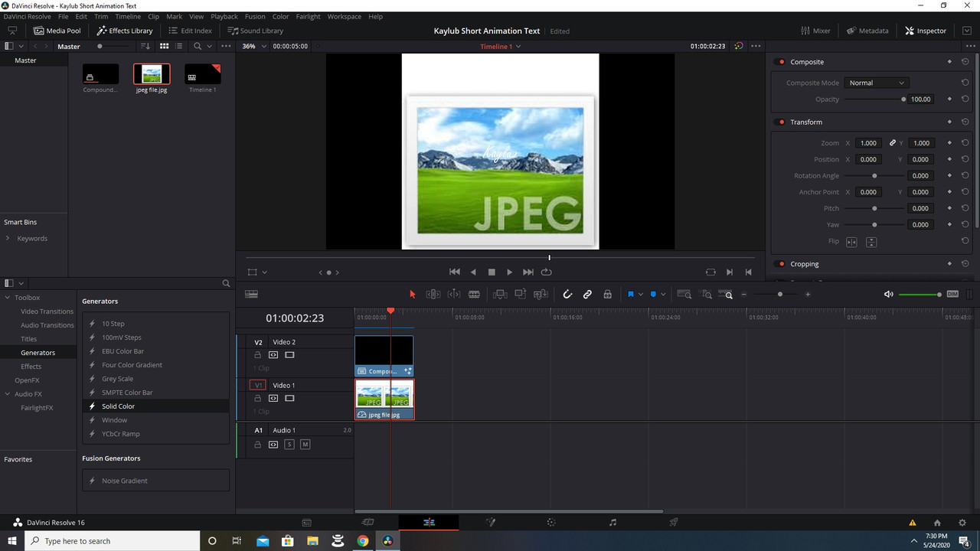Open the Composite Mode dropdown
The width and height of the screenshot is (980, 551).
coord(876,82)
